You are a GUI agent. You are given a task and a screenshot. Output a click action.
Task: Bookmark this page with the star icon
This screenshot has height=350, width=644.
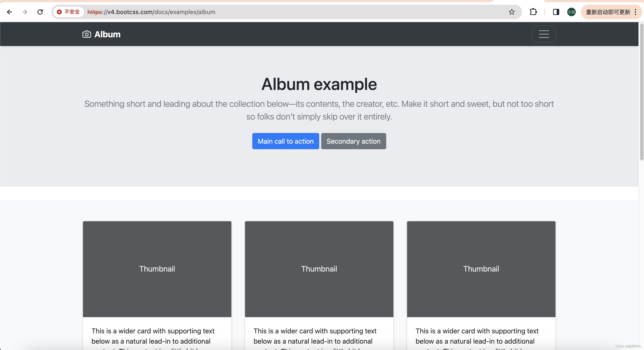click(x=512, y=12)
